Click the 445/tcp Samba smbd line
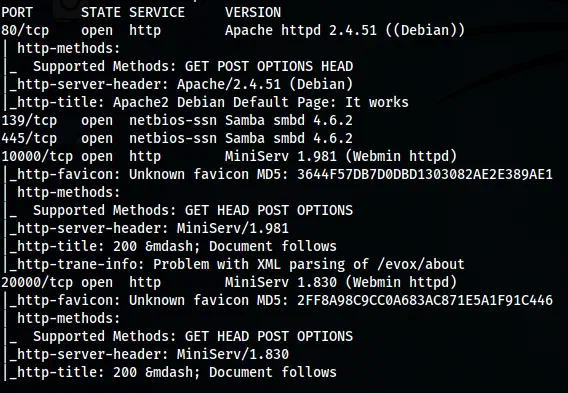The width and height of the screenshot is (568, 393). pyautogui.click(x=177, y=138)
